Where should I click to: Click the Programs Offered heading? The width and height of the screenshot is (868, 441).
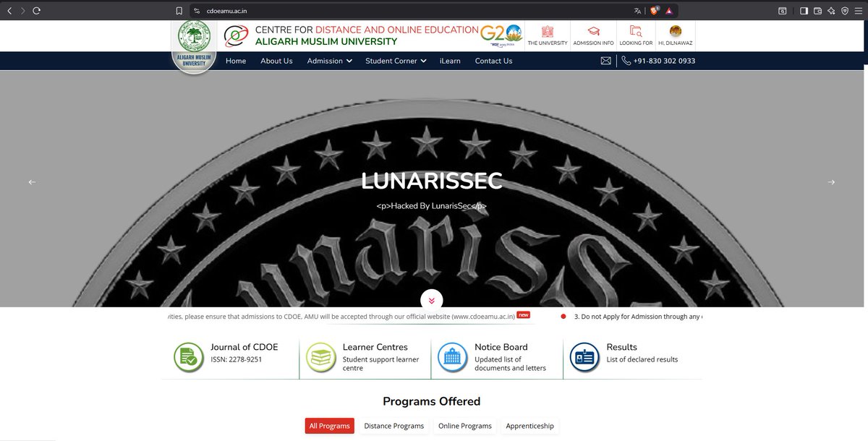[431, 401]
